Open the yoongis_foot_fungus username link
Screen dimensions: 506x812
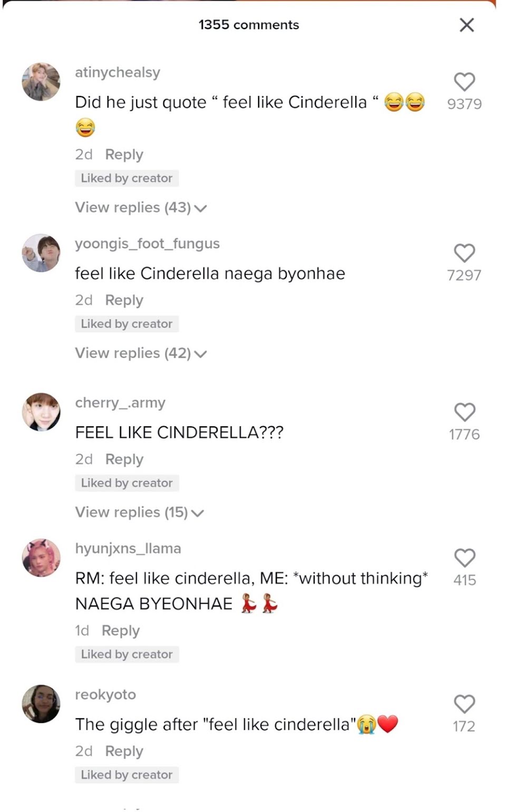pyautogui.click(x=147, y=244)
